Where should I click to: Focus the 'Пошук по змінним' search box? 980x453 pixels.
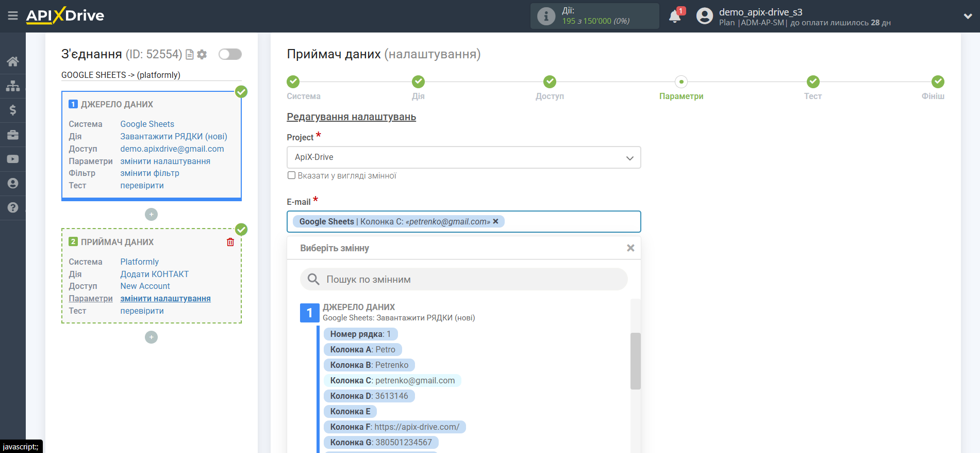tap(463, 279)
